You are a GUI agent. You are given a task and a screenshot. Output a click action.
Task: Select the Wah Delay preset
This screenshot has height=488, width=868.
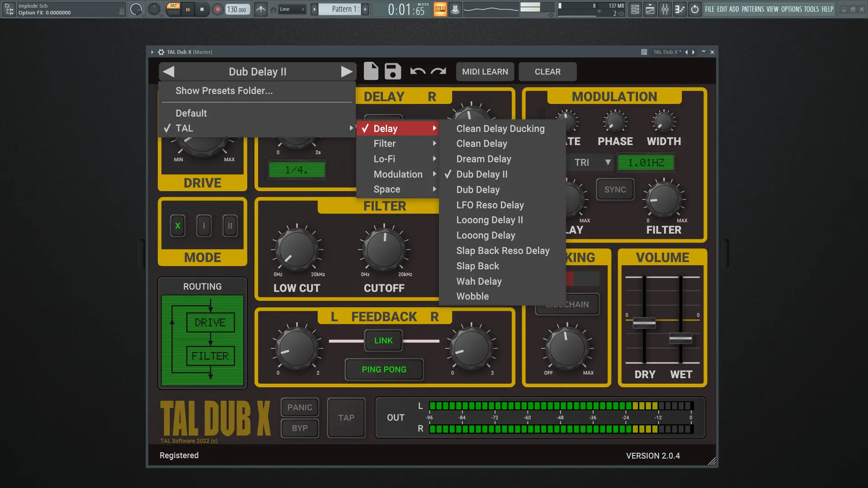coord(479,281)
